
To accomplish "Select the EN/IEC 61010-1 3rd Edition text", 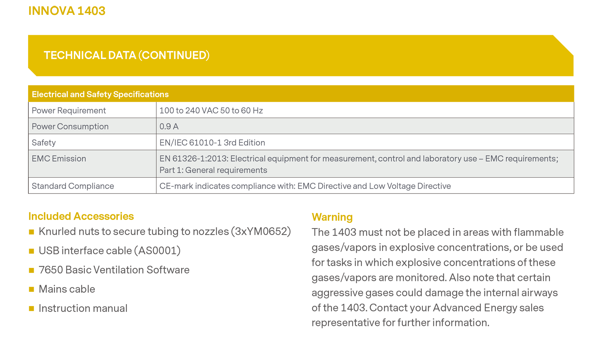I will [212, 143].
